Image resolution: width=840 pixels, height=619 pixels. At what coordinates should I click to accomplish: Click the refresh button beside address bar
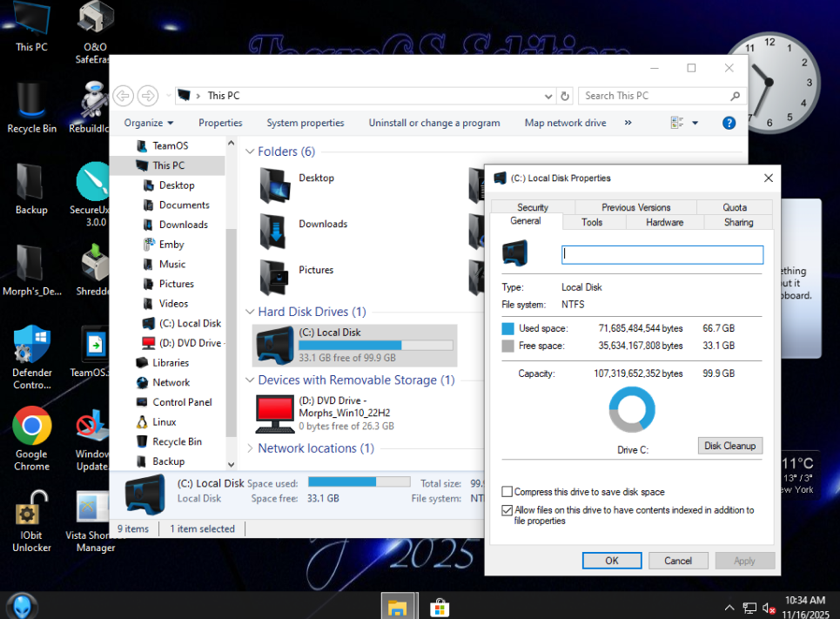click(x=565, y=96)
